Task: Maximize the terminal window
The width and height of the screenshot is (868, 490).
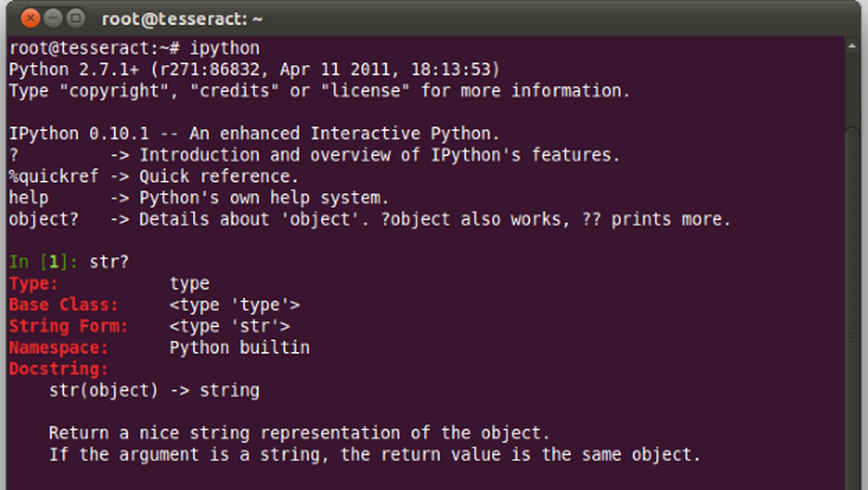Action: point(76,18)
